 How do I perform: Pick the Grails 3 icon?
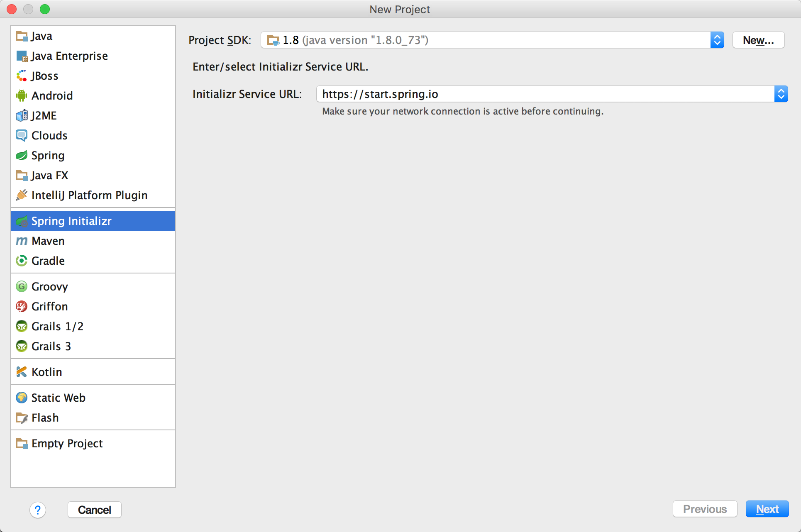pyautogui.click(x=22, y=347)
